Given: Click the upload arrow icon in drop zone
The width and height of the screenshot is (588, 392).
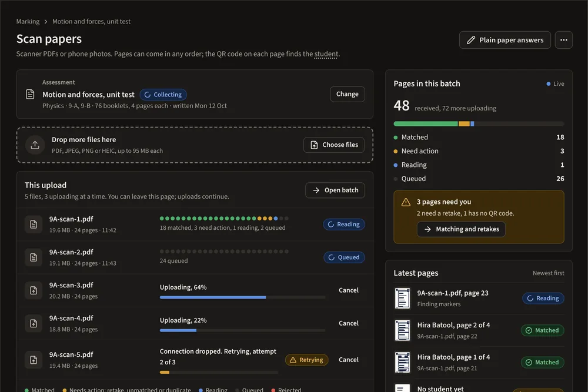Looking at the screenshot, I should [x=35, y=145].
